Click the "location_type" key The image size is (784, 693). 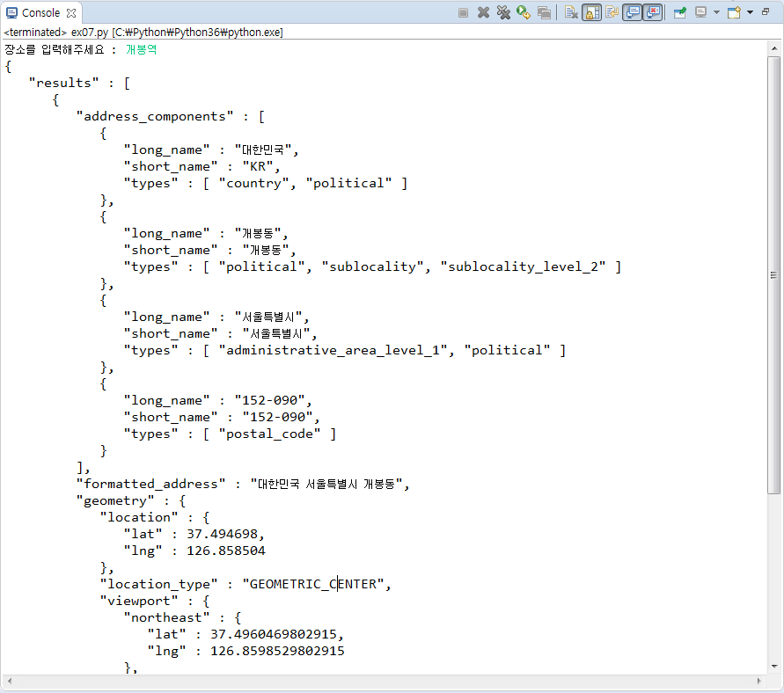click(x=158, y=584)
